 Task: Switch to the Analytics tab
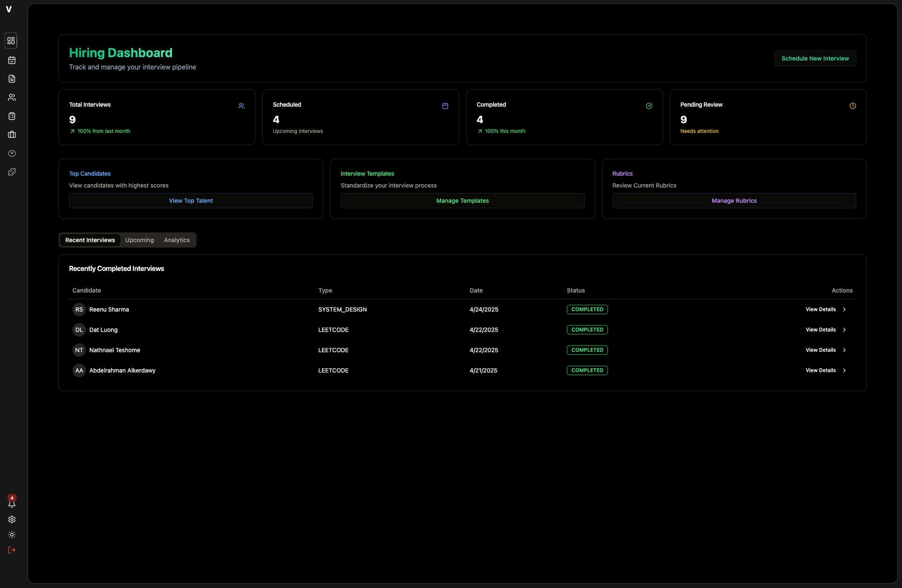(177, 240)
